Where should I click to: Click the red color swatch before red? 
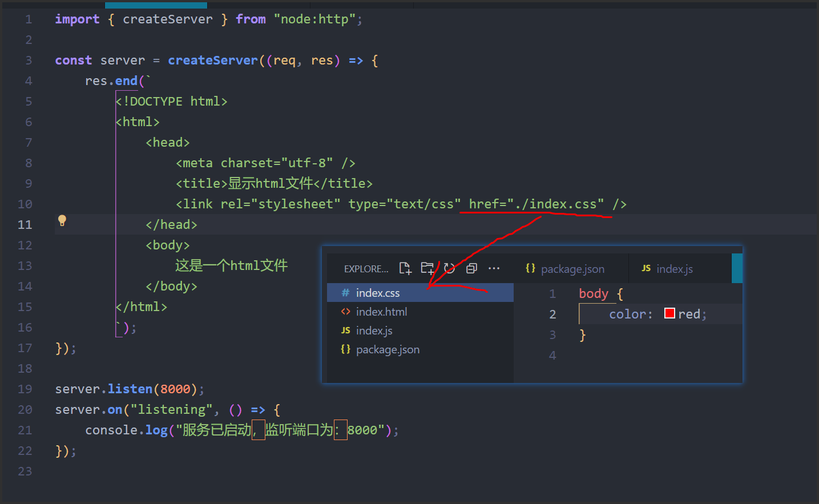click(x=670, y=313)
